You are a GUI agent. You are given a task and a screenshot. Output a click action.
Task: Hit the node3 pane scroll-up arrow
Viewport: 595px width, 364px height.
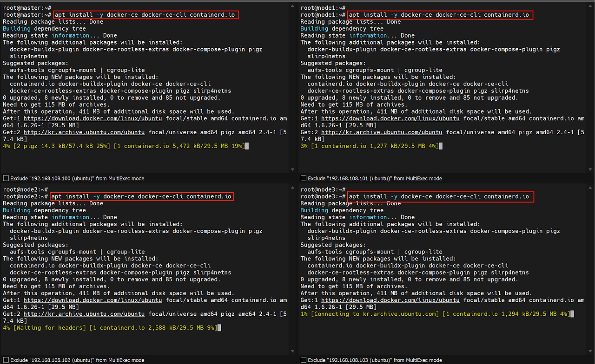pos(589,188)
